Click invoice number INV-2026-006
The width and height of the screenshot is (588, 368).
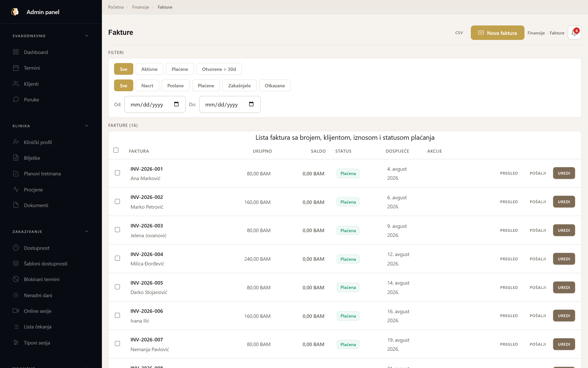coord(147,311)
